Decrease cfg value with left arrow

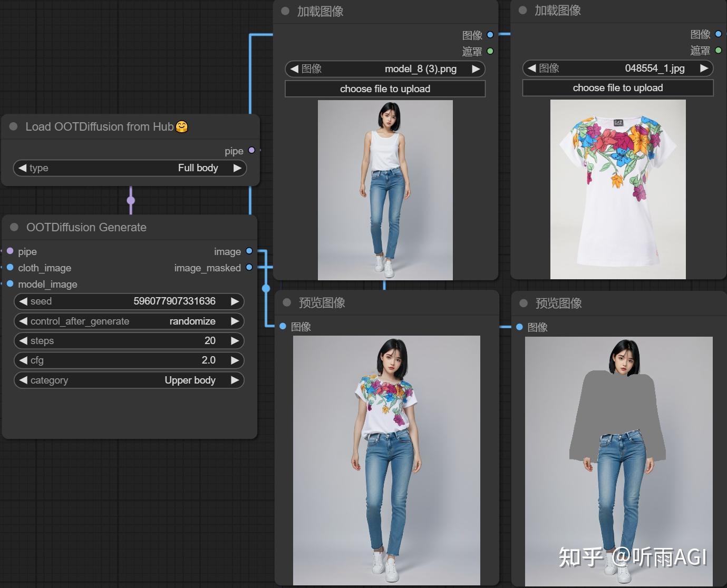click(23, 360)
